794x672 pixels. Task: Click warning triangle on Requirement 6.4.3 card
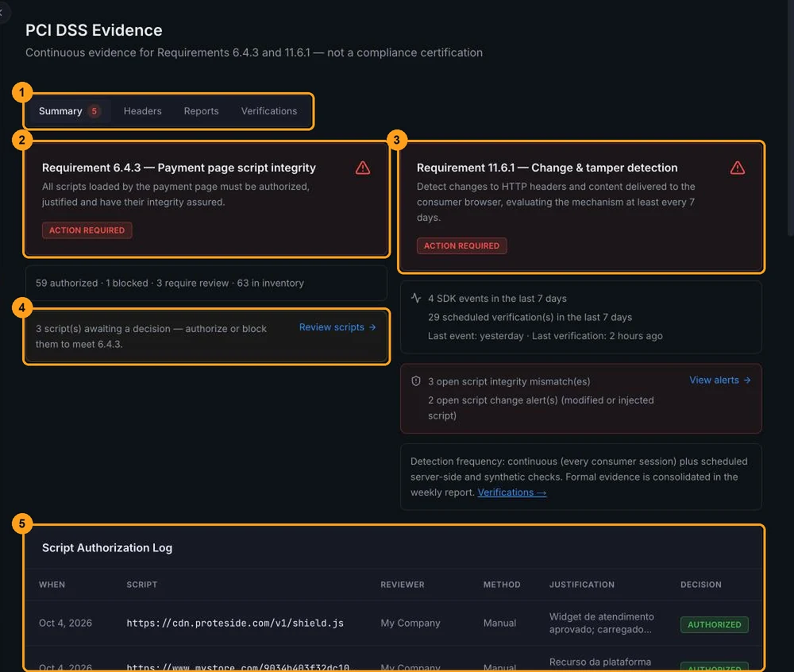pyautogui.click(x=363, y=168)
